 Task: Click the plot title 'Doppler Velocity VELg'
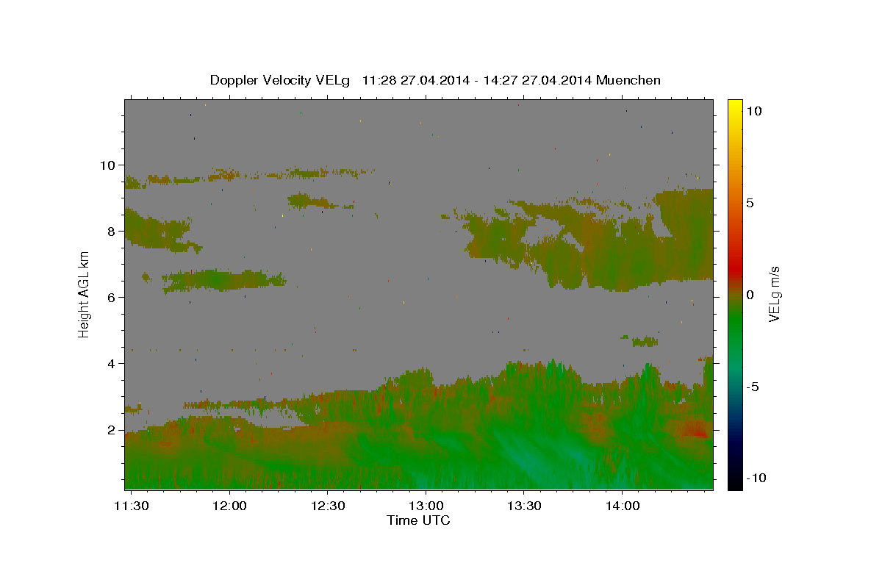coord(282,80)
